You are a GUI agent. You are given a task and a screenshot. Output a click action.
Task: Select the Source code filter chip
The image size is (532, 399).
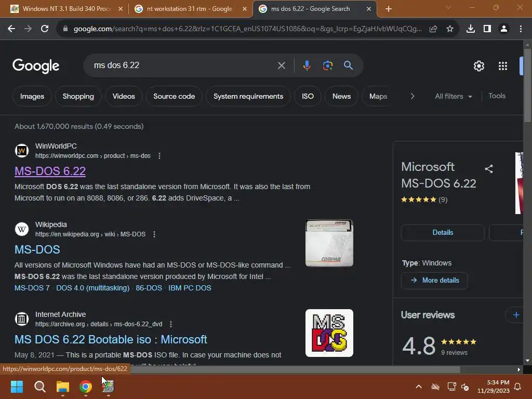174,96
